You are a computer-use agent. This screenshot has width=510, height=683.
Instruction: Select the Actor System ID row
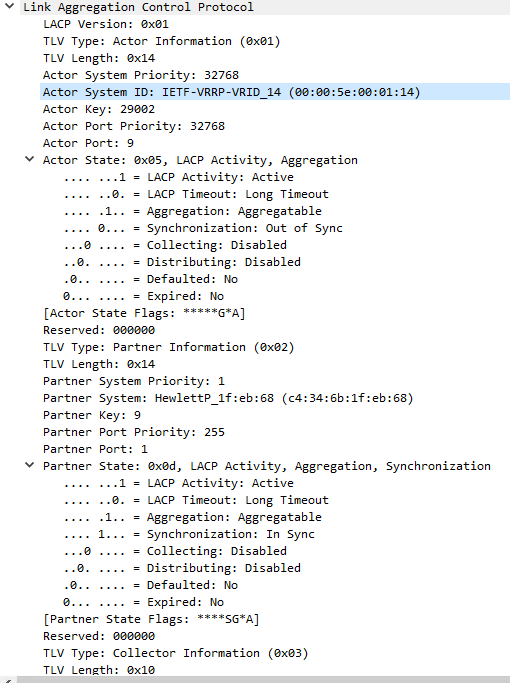pos(275,92)
